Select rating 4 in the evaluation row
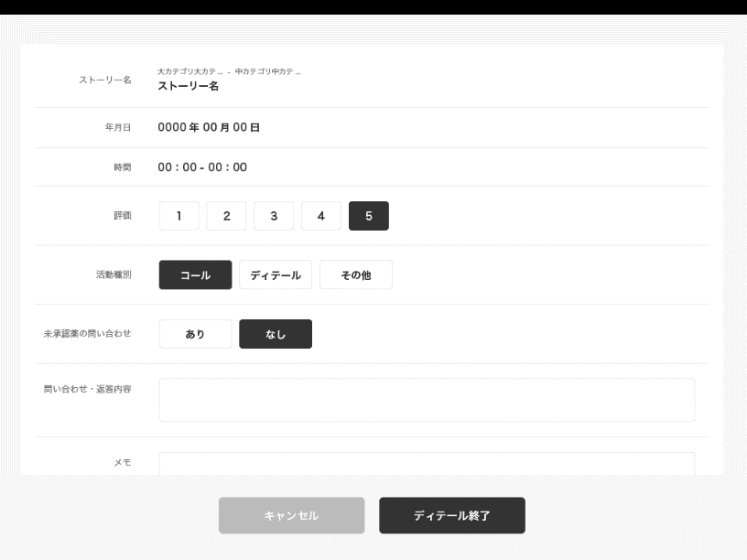 [x=321, y=215]
